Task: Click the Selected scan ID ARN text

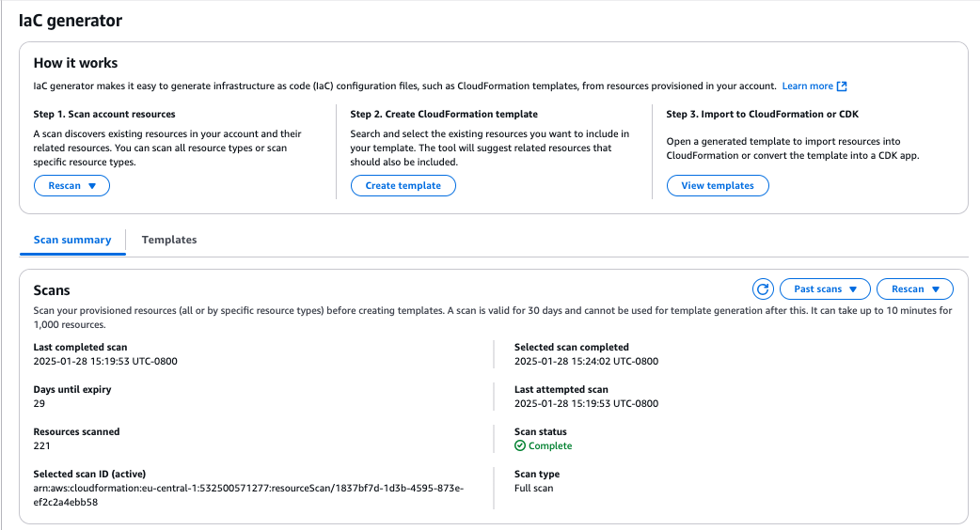Action: (x=248, y=495)
